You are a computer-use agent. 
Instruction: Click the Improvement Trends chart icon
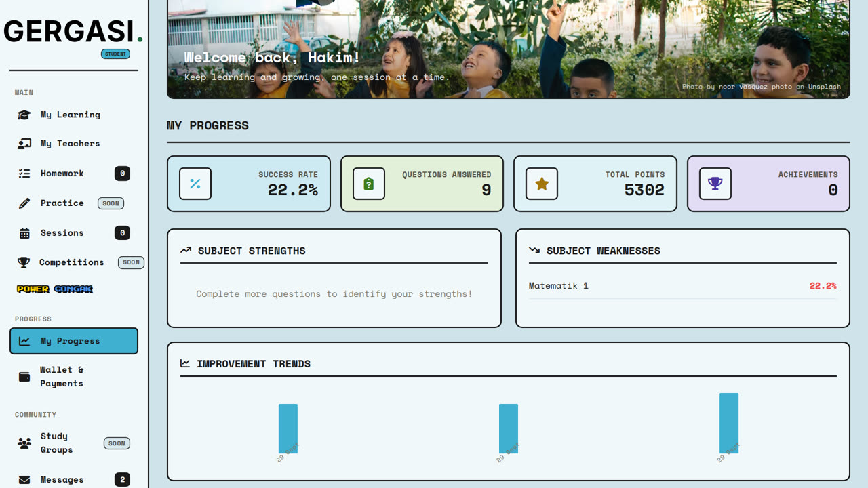(185, 364)
